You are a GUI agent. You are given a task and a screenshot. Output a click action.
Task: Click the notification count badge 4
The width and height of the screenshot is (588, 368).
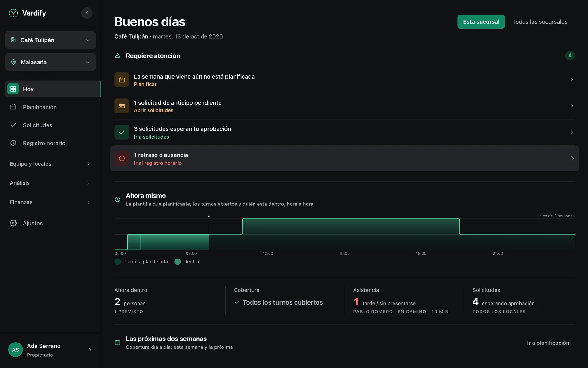570,56
